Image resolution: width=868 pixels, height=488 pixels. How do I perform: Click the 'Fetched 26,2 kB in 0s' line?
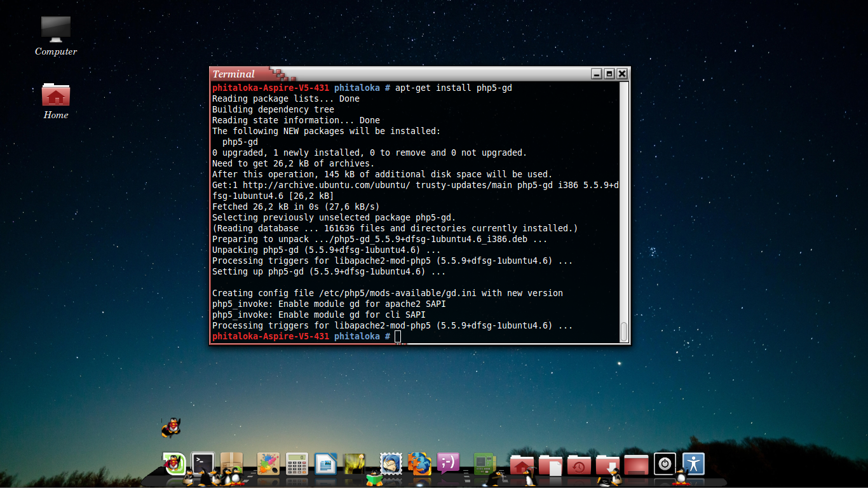pyautogui.click(x=296, y=207)
